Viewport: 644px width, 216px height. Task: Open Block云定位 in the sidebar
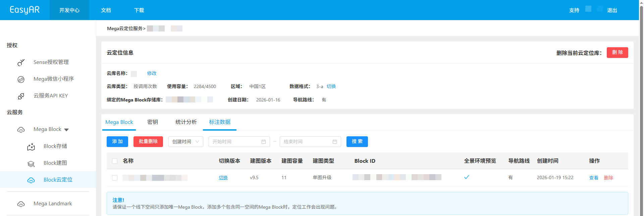pyautogui.click(x=58, y=180)
